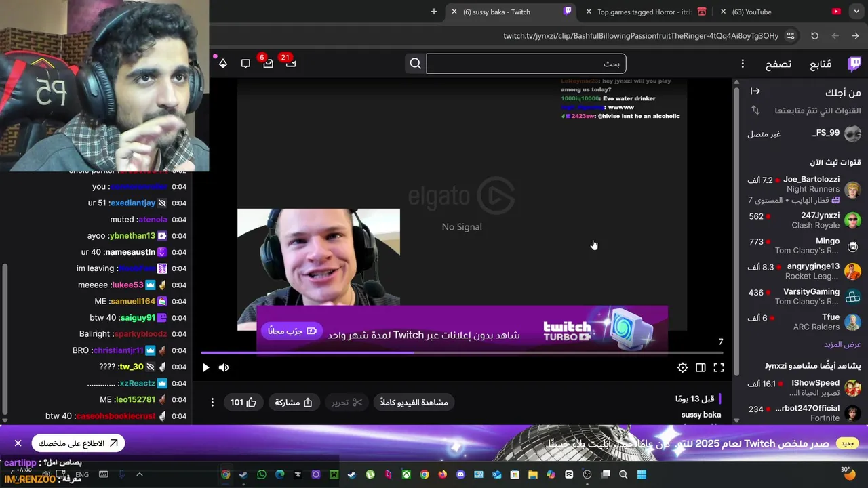The height and width of the screenshot is (488, 868).
Task: Mute the clip volume speaker
Action: tap(224, 367)
